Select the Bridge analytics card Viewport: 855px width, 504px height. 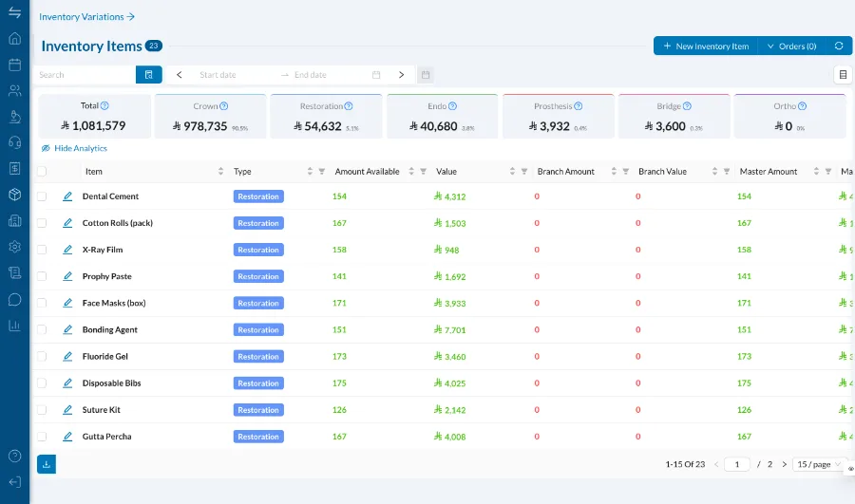point(674,117)
